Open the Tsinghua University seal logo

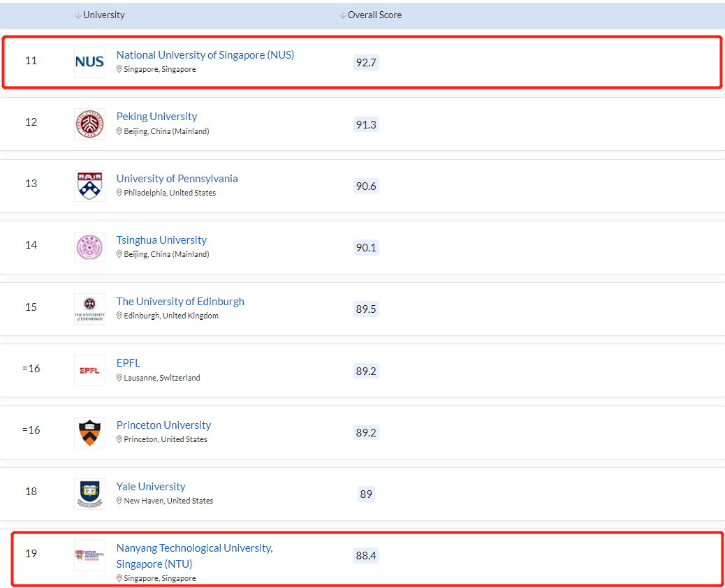point(89,247)
